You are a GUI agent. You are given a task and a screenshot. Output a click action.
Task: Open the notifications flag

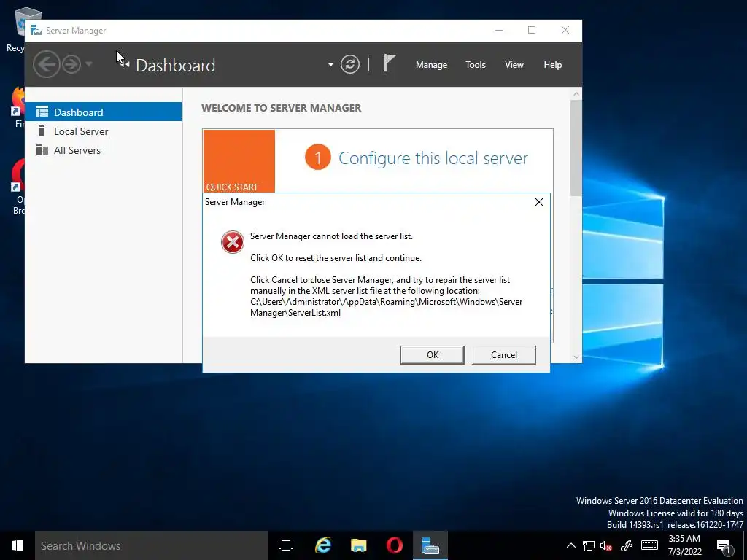click(x=390, y=63)
